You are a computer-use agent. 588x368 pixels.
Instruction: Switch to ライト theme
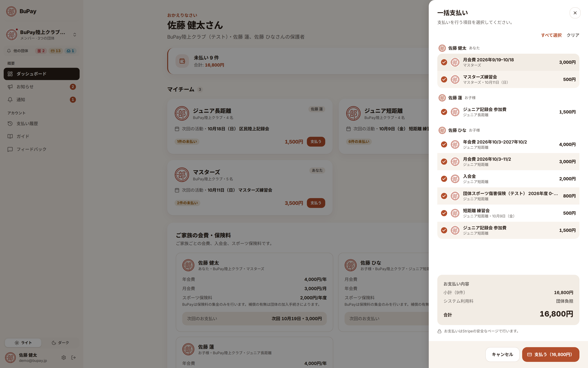click(x=23, y=343)
